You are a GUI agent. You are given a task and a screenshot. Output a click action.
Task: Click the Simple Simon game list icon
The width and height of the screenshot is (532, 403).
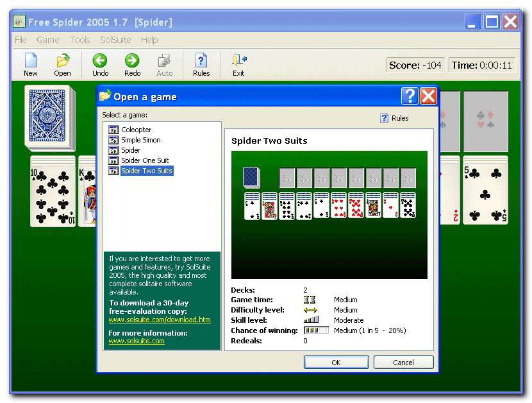[x=113, y=140]
